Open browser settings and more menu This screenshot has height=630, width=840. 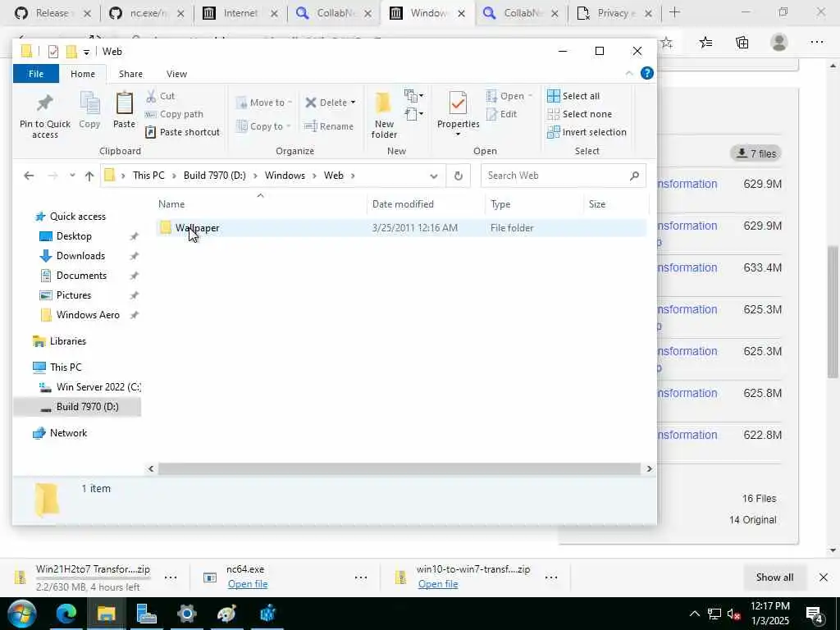tap(816, 42)
